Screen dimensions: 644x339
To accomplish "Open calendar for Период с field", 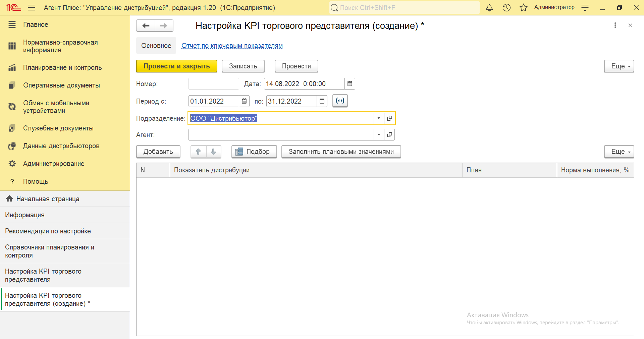I will pyautogui.click(x=244, y=101).
